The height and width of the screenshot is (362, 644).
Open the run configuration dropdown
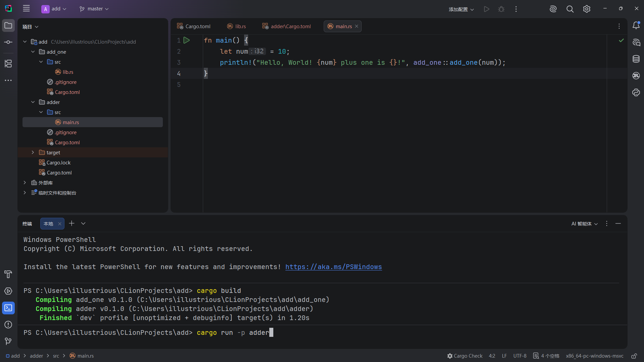click(x=461, y=9)
